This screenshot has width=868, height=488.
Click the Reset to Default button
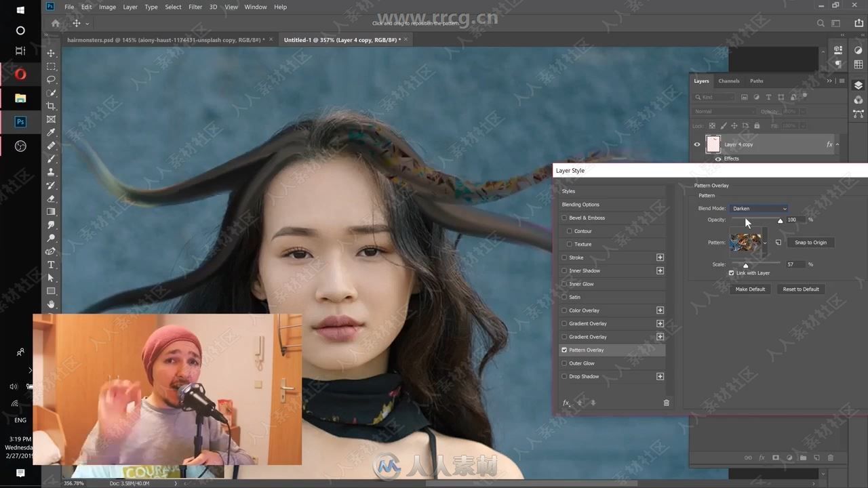point(801,289)
